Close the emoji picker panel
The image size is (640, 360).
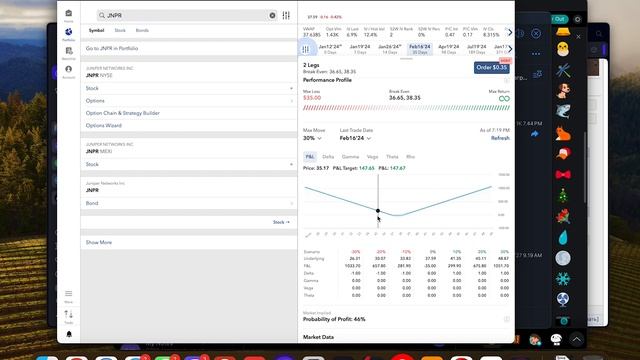[578, 37]
